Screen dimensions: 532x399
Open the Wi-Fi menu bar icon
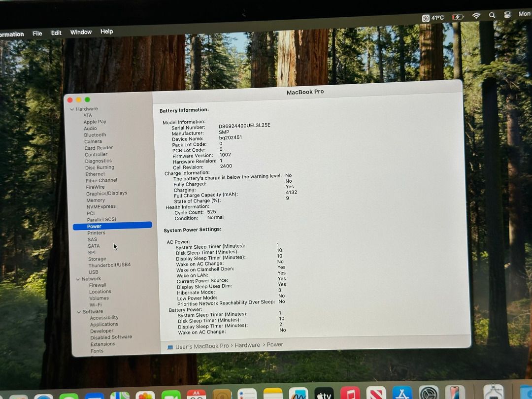[476, 16]
